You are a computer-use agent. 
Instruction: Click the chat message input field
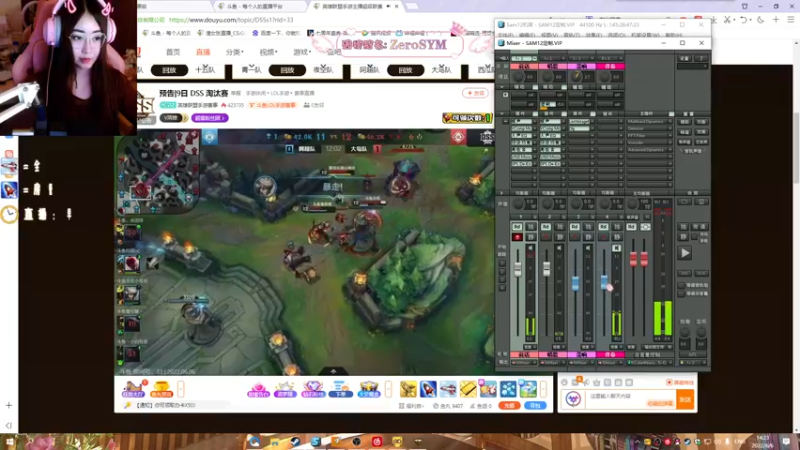click(631, 399)
